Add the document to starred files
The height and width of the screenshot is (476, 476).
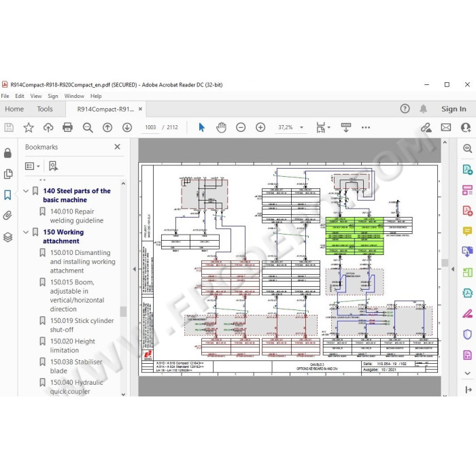tap(29, 128)
